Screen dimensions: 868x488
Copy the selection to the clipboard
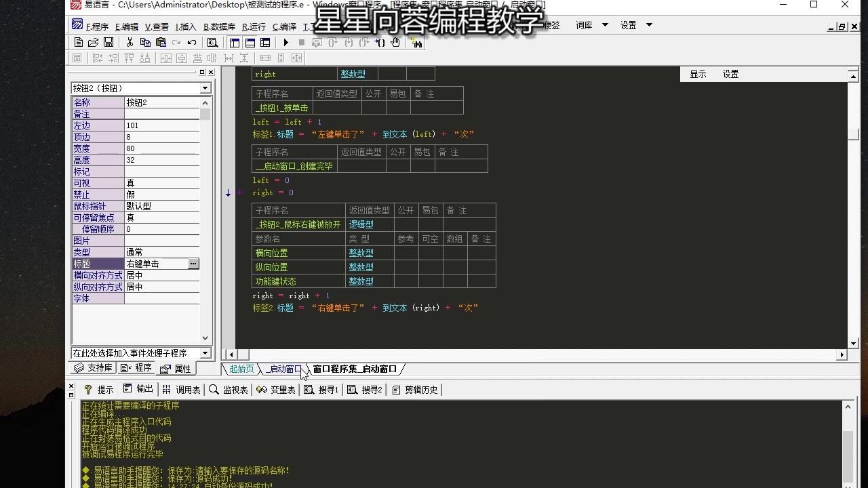(145, 42)
